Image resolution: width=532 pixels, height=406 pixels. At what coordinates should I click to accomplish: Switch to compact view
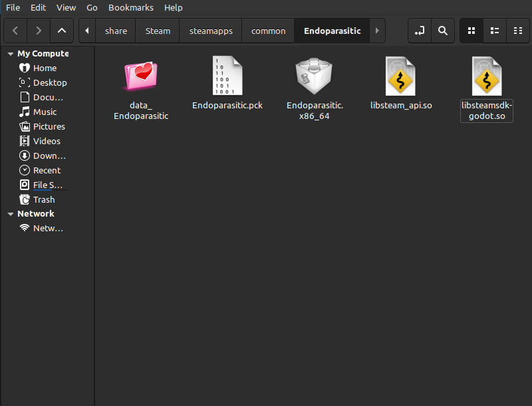pos(518,31)
